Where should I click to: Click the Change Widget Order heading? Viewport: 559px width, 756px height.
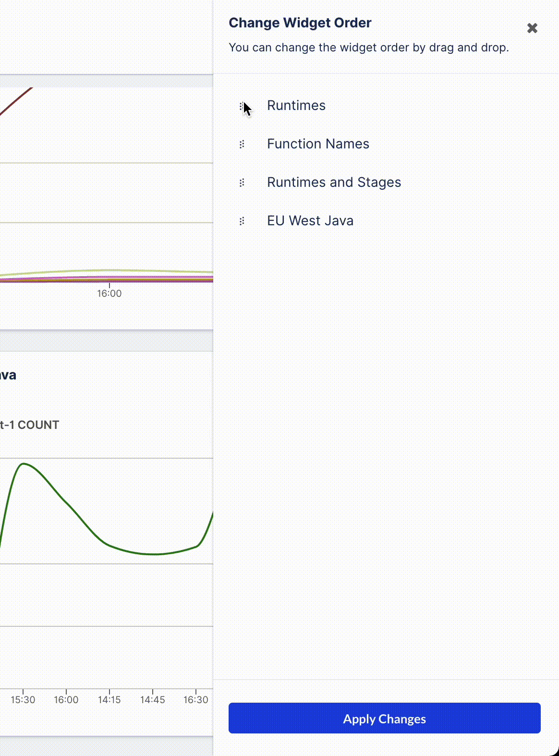pyautogui.click(x=300, y=23)
